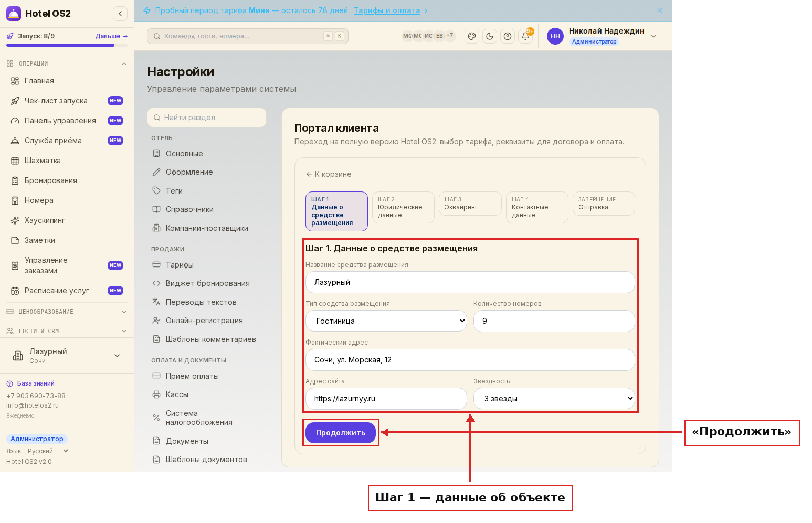Open Теги settings section
This screenshot has height=523, width=812.
pos(207,191)
